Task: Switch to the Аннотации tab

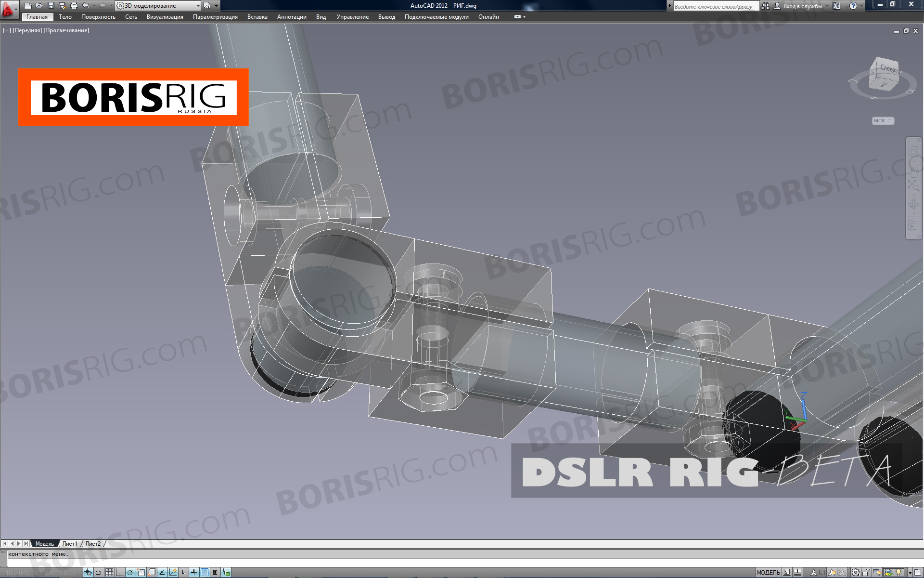Action: [x=292, y=17]
